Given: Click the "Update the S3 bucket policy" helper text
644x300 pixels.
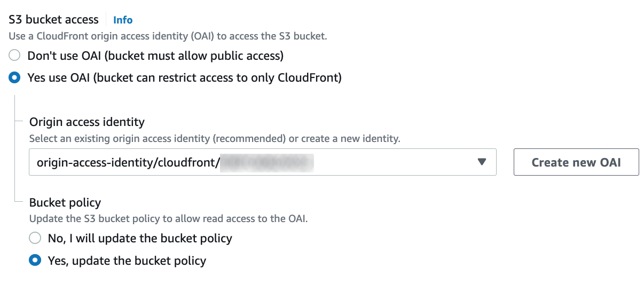Looking at the screenshot, I should click(x=168, y=218).
